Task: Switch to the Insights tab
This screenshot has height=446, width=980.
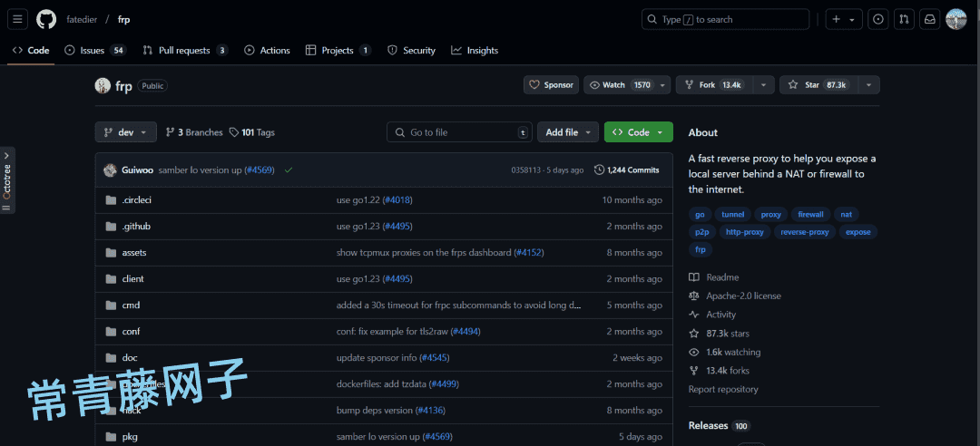Action: (475, 51)
